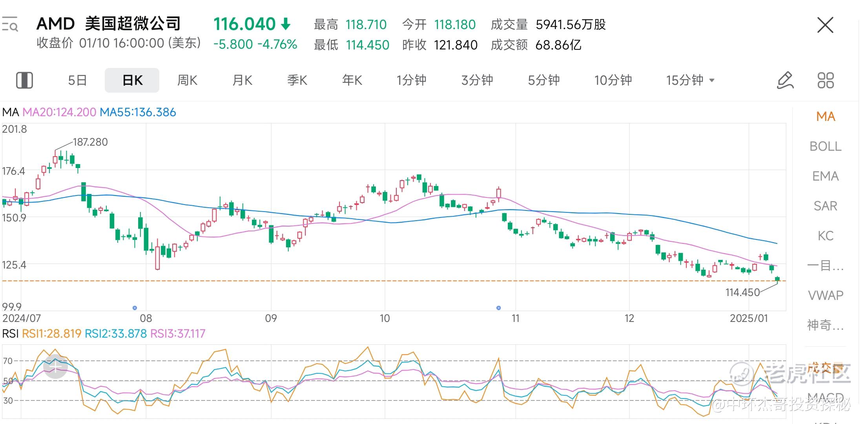Open the four-square grid menu icon

click(x=826, y=80)
